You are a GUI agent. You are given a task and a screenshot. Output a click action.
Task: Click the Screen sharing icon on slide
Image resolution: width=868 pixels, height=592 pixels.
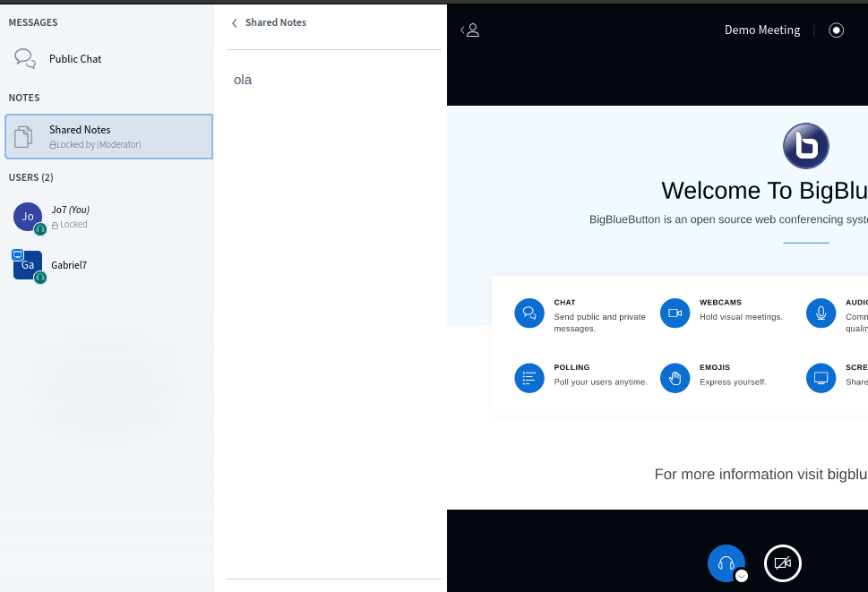pyautogui.click(x=821, y=378)
